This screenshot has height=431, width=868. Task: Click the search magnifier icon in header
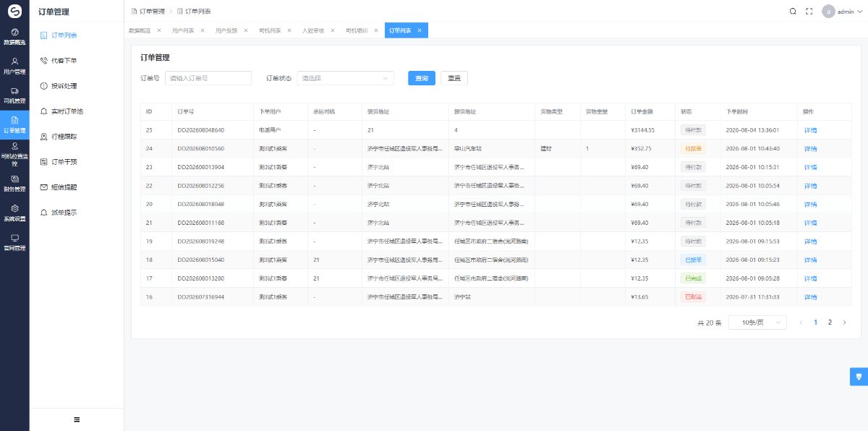coord(793,12)
